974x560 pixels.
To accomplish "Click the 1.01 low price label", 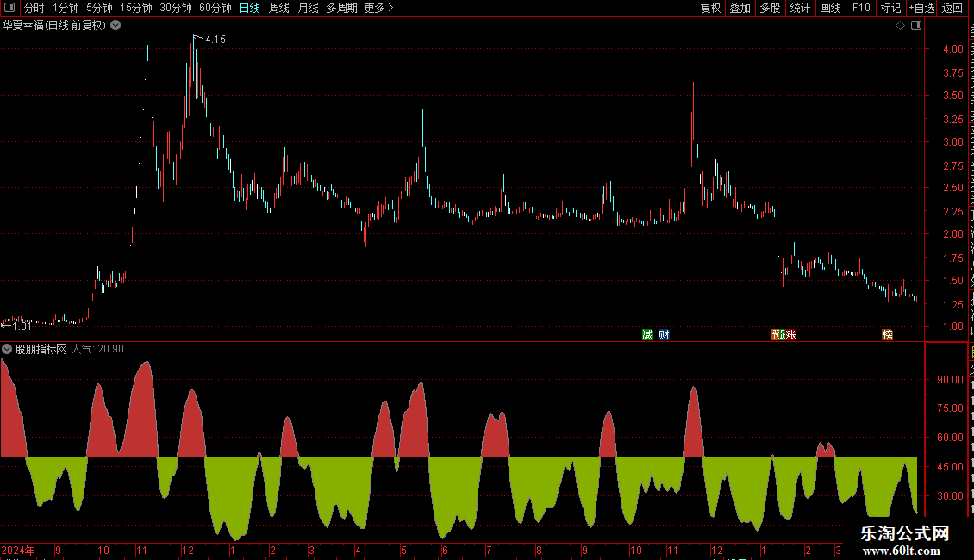I will [22, 326].
